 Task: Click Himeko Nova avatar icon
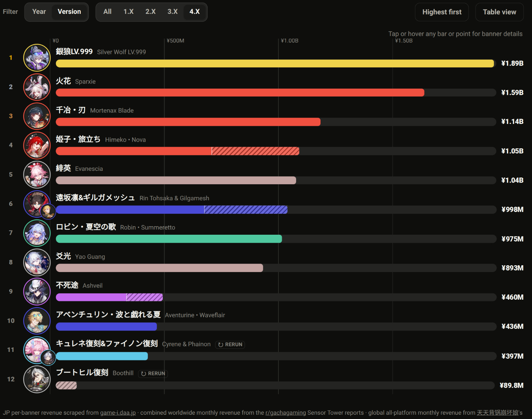pos(37,145)
